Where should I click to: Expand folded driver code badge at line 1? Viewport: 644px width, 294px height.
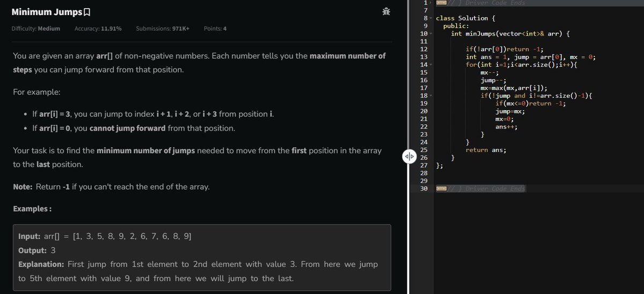pos(441,3)
